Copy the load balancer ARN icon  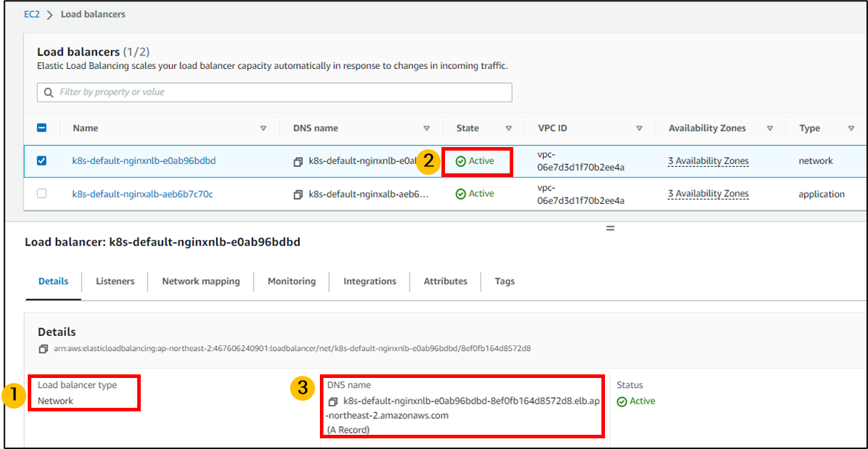[x=43, y=349]
